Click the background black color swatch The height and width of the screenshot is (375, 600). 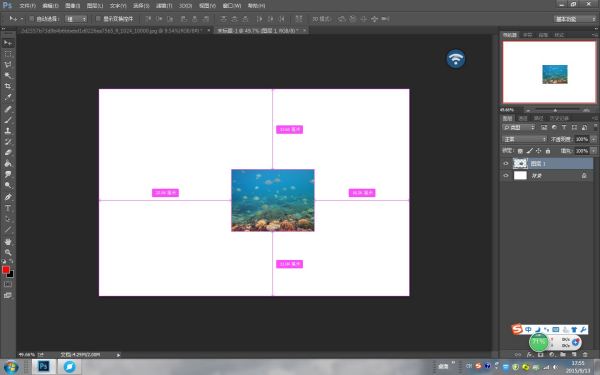coord(11,274)
